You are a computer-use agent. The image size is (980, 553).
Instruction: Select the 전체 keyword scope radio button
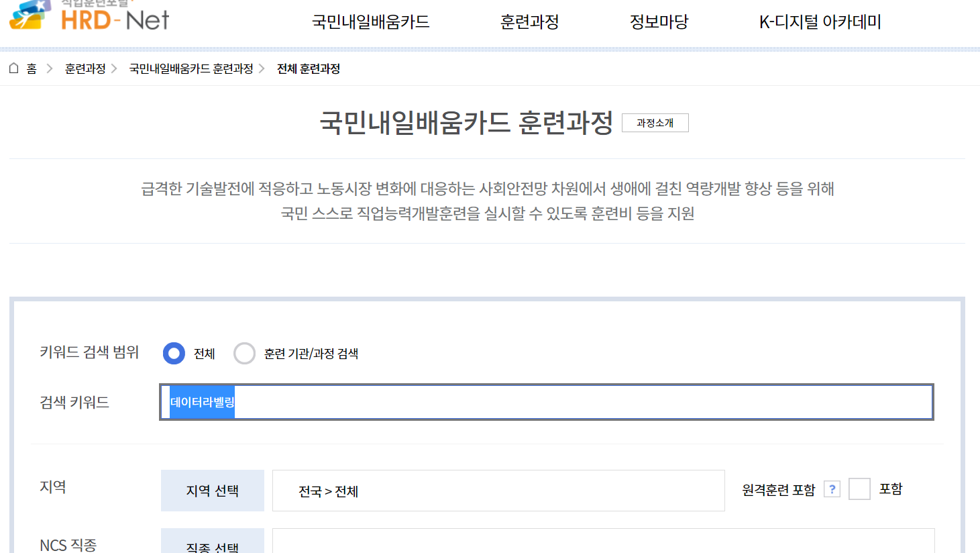pyautogui.click(x=174, y=353)
